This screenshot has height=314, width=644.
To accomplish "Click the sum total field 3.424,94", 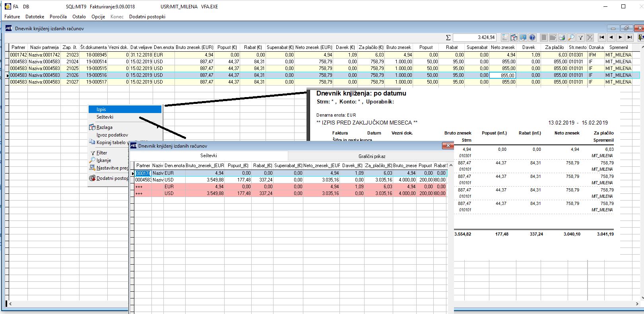I will pos(475,37).
